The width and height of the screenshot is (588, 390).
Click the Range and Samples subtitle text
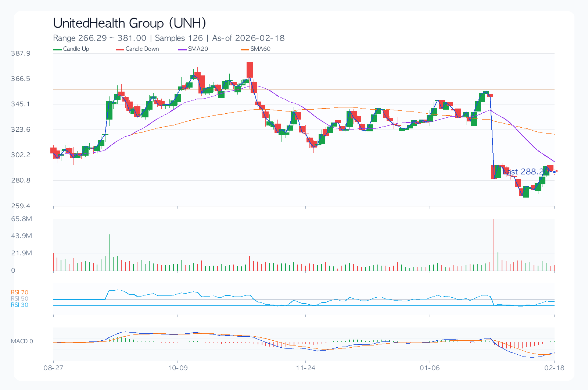169,38
